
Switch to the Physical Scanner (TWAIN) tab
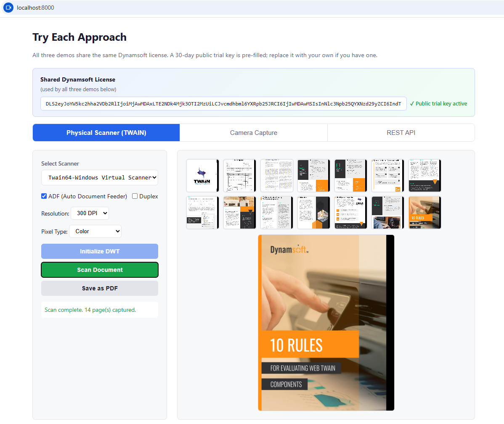[106, 132]
